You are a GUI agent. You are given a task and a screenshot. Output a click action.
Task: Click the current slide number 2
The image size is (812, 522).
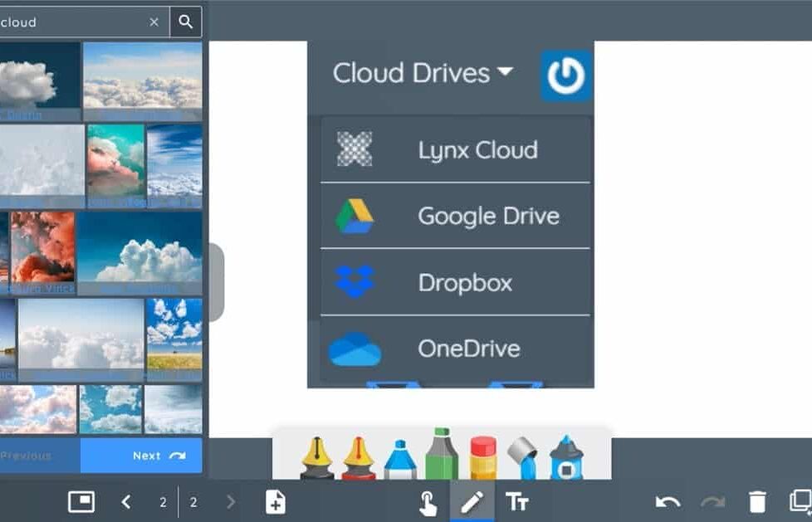163,502
